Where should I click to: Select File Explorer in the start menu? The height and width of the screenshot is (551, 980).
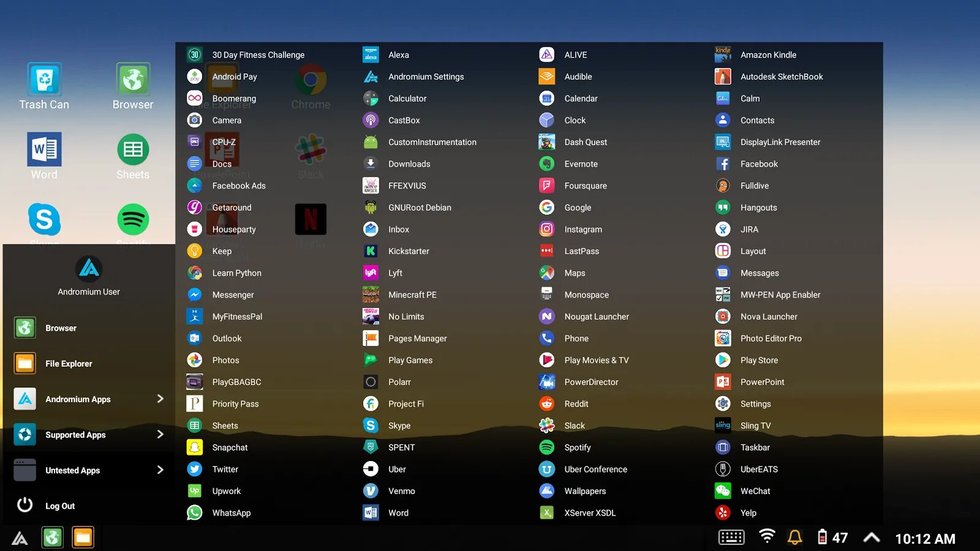click(x=89, y=364)
